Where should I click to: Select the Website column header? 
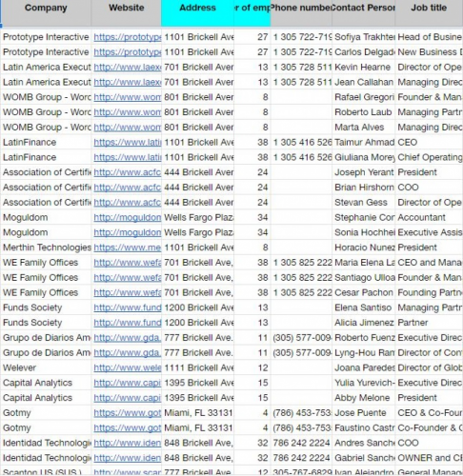pyautogui.click(x=127, y=12)
